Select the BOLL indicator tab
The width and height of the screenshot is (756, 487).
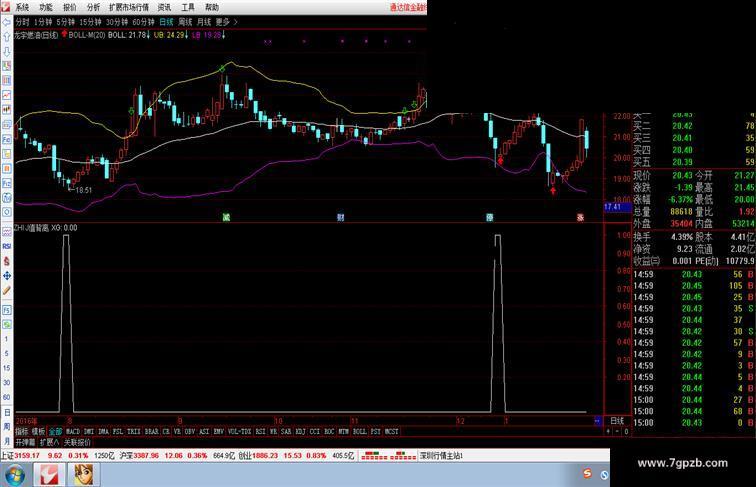(x=359, y=431)
